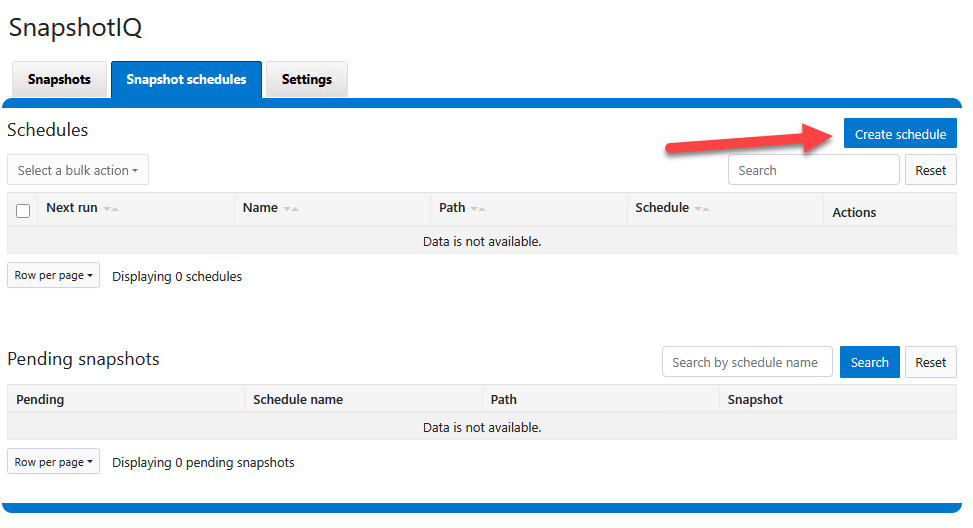This screenshot has height=528, width=973.
Task: Select the Snapshot schedules tab
Action: point(186,80)
